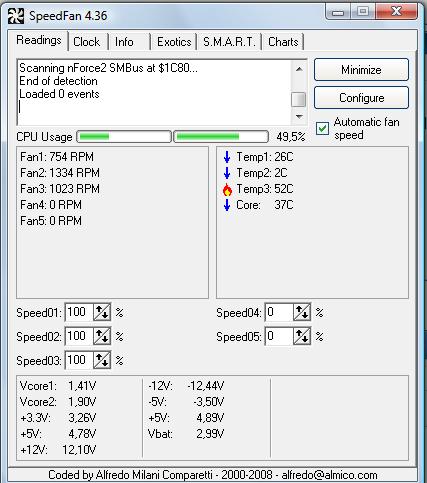The image size is (427, 483).
Task: Click the log scrollbar up arrow
Action: click(x=299, y=69)
